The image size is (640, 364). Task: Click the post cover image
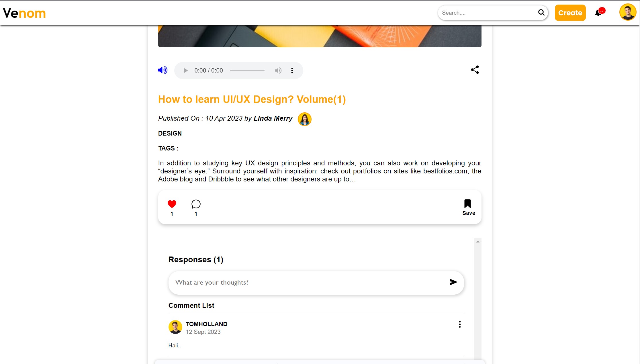pyautogui.click(x=320, y=36)
